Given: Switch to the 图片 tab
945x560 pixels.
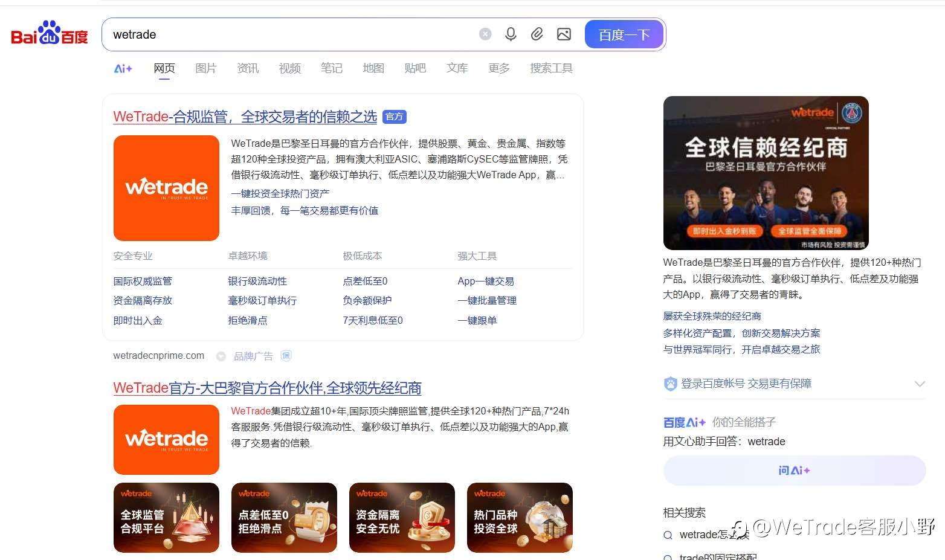Looking at the screenshot, I should [x=206, y=68].
